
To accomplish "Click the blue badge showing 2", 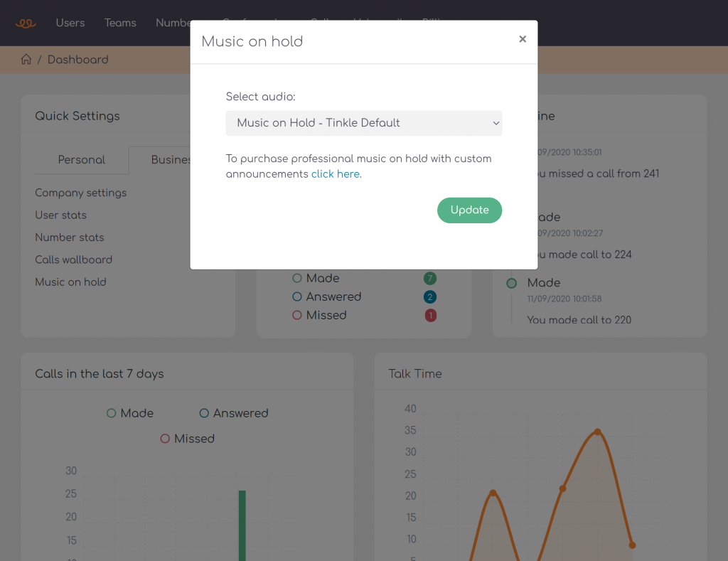I will (430, 296).
